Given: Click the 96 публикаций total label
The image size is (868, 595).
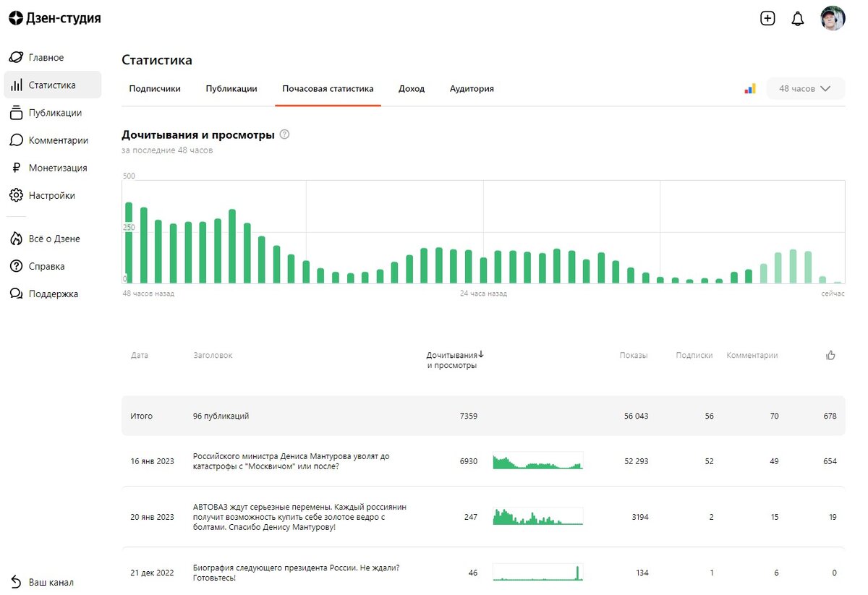Looking at the screenshot, I should pyautogui.click(x=221, y=416).
